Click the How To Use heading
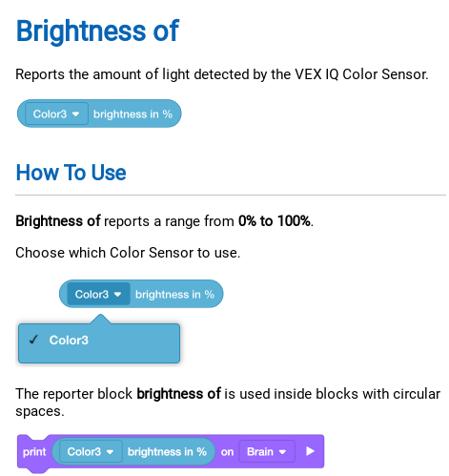Viewport: 449px width, 476px height. pyautogui.click(x=71, y=173)
